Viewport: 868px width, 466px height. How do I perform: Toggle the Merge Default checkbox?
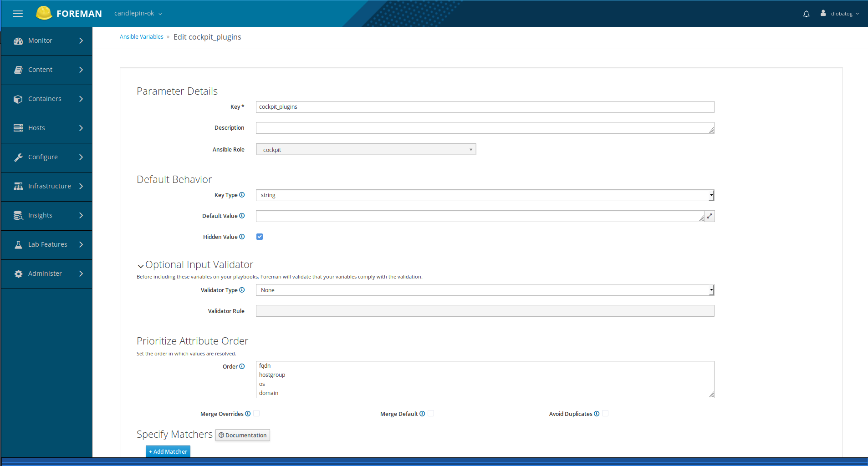[431, 413]
